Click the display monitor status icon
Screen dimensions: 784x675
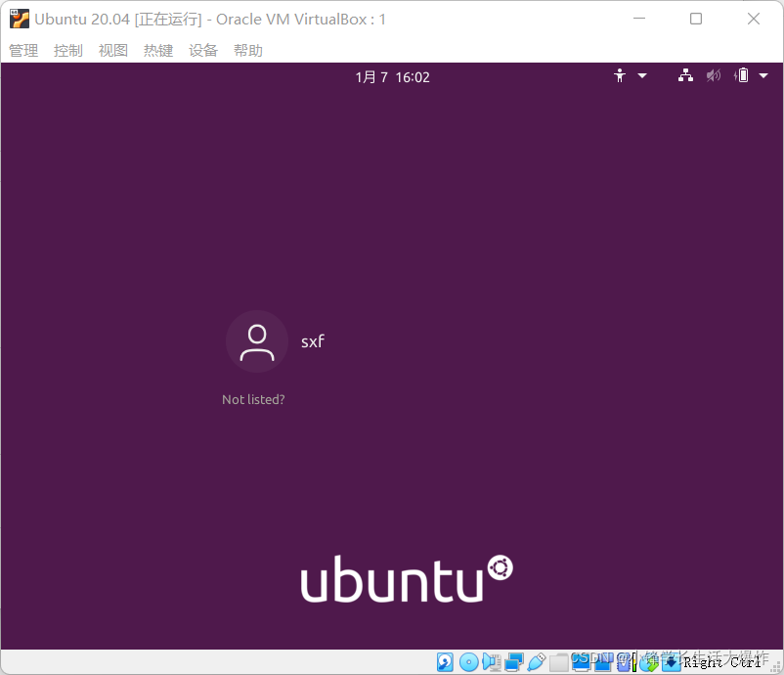tap(581, 662)
